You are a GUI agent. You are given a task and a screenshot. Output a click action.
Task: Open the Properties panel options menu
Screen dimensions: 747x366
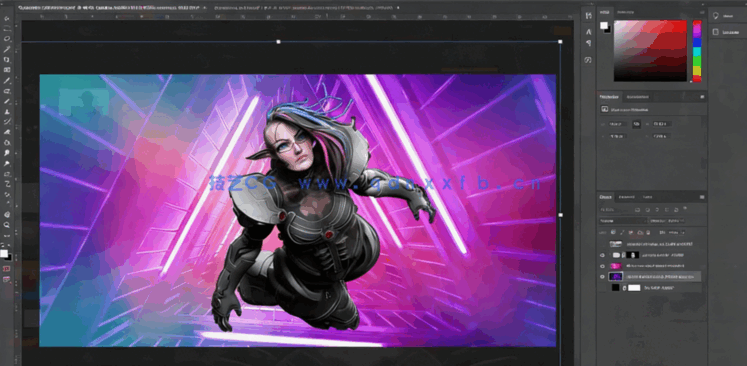coord(702,97)
